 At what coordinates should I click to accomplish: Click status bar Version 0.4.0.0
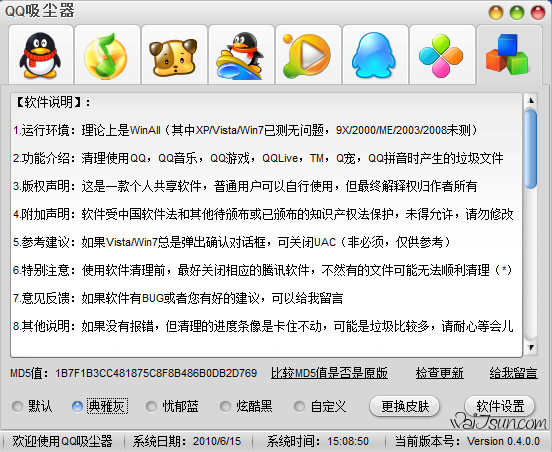503,441
